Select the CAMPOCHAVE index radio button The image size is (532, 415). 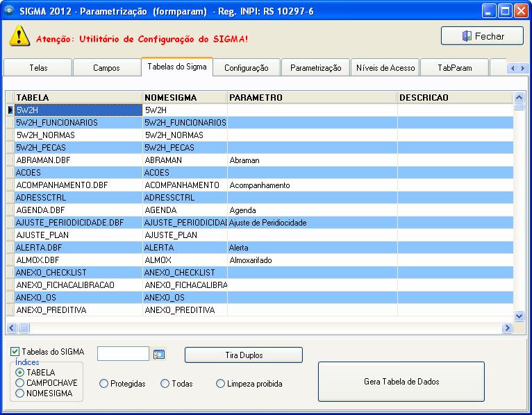tap(19, 383)
